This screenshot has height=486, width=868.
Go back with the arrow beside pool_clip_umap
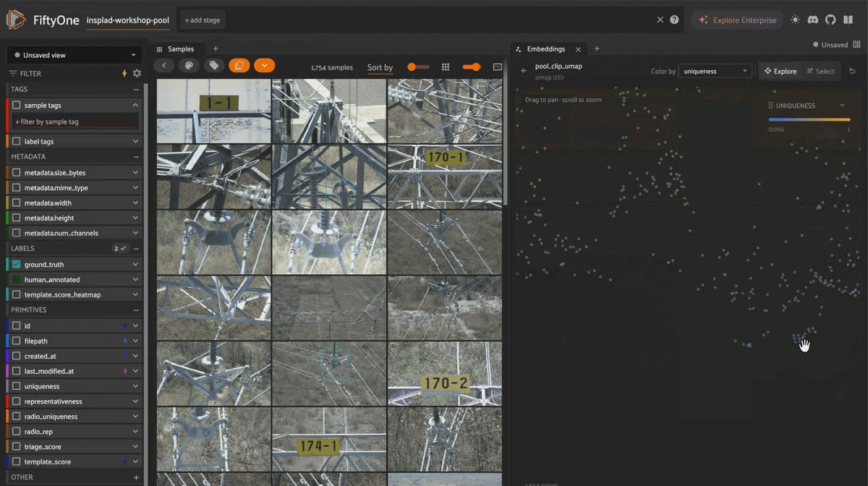coord(524,71)
